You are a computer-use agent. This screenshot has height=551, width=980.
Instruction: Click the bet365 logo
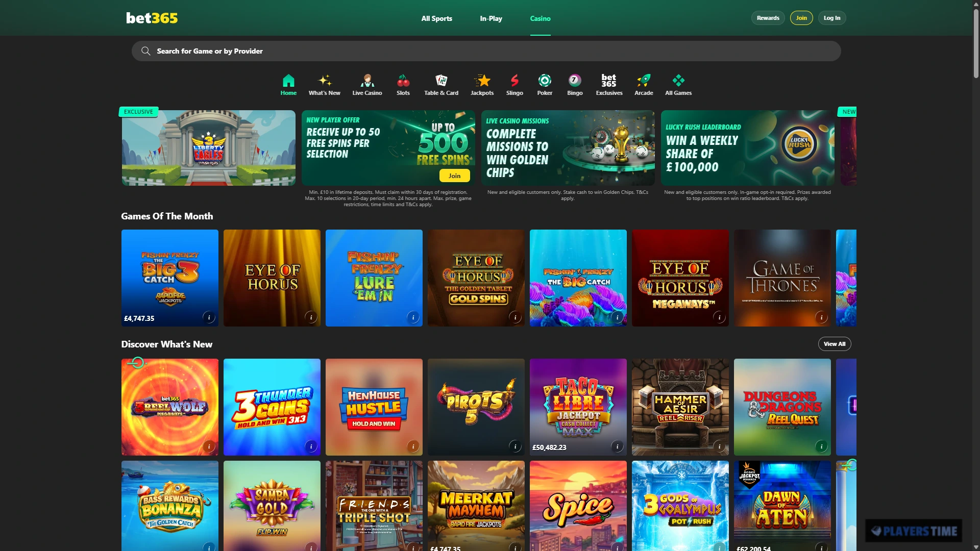(x=152, y=18)
